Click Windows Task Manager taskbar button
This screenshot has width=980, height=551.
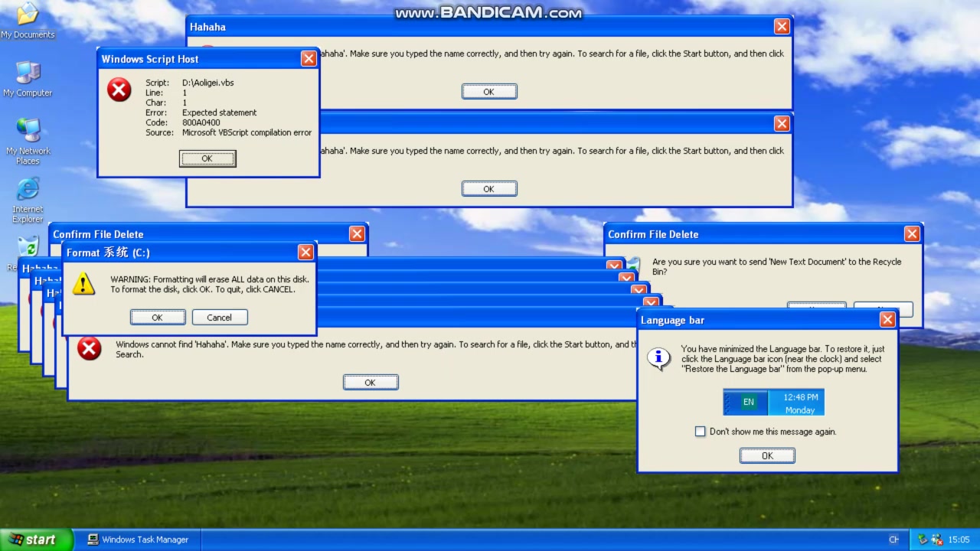[x=138, y=540]
